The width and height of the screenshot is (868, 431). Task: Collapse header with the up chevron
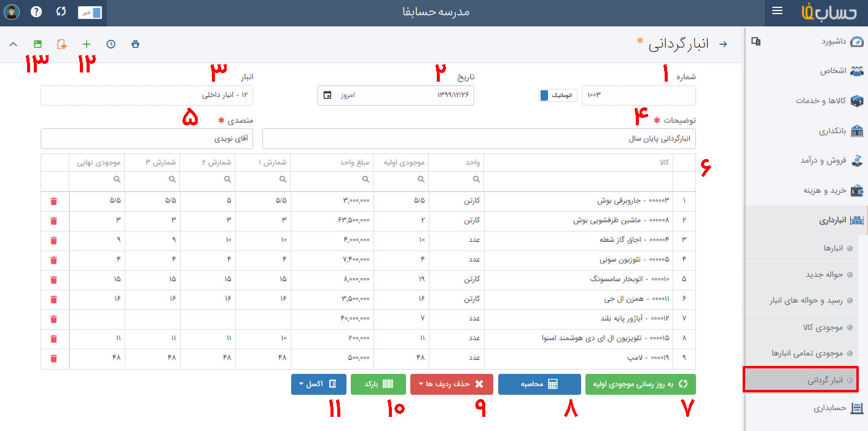[x=14, y=44]
